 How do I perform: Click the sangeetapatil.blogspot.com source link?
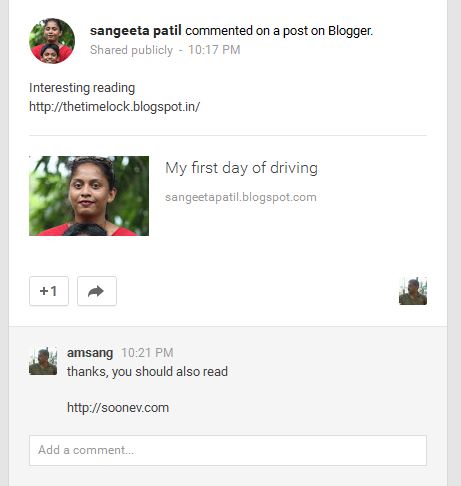click(241, 197)
